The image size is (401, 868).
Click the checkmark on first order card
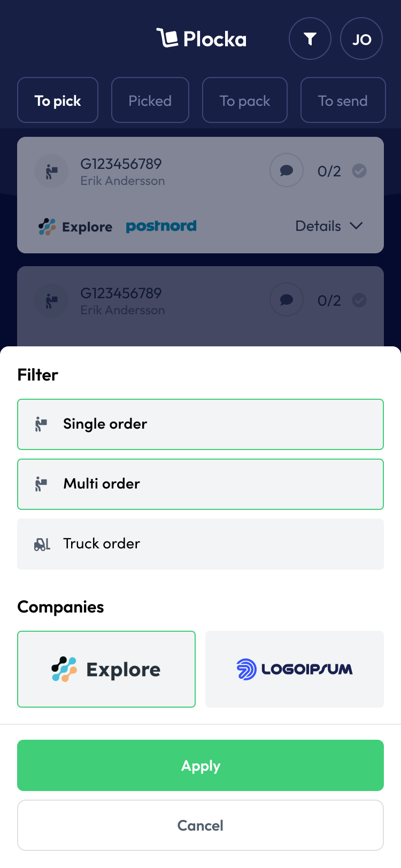[359, 171]
